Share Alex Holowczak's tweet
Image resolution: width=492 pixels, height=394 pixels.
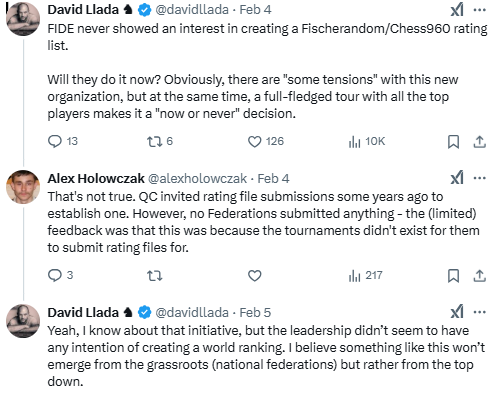pos(480,276)
